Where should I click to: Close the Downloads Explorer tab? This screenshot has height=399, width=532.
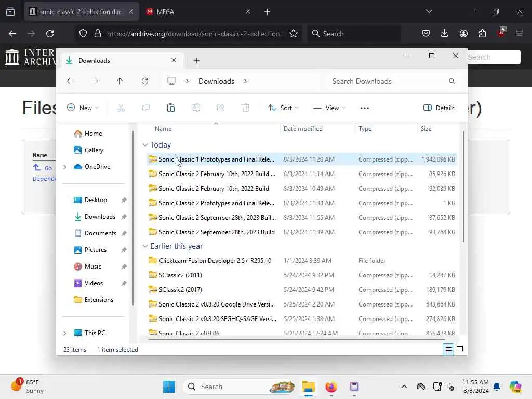pyautogui.click(x=174, y=60)
